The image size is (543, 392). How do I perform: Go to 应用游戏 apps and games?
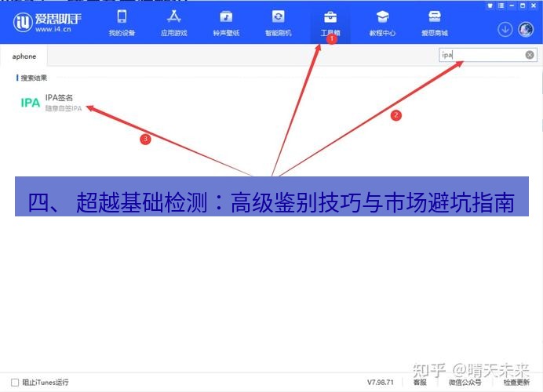174,24
